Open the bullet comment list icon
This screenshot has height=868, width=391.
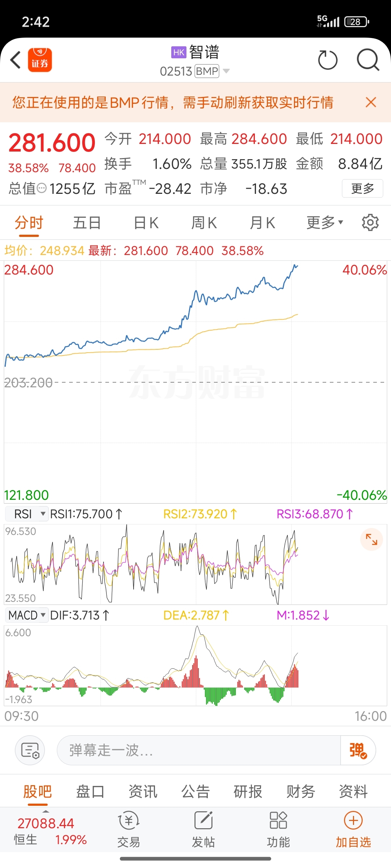(x=30, y=750)
